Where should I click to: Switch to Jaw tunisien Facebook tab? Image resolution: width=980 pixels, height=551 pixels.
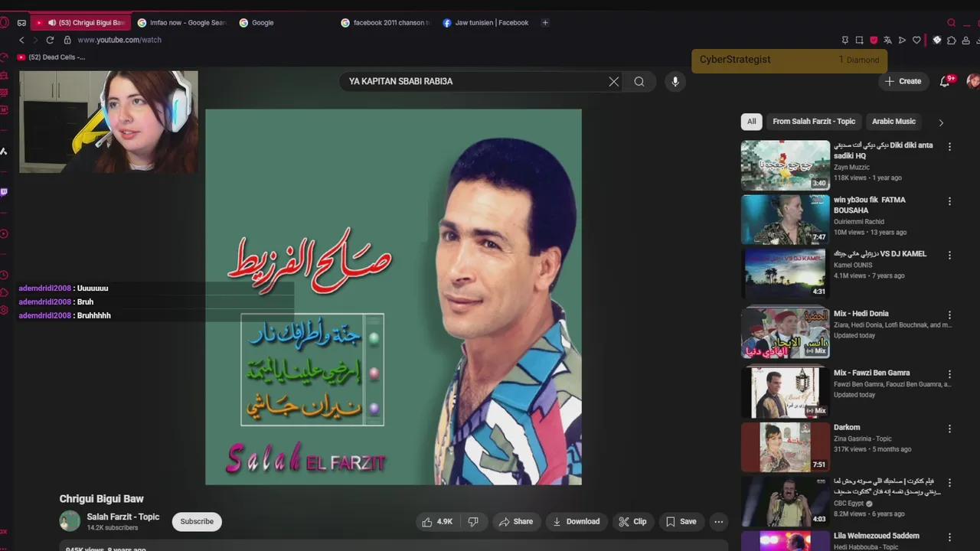point(487,23)
